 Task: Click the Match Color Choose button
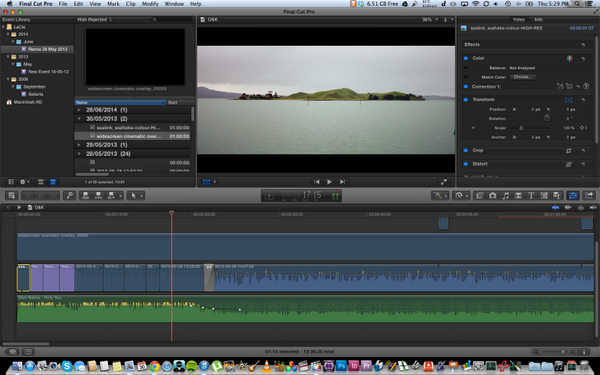tap(523, 77)
